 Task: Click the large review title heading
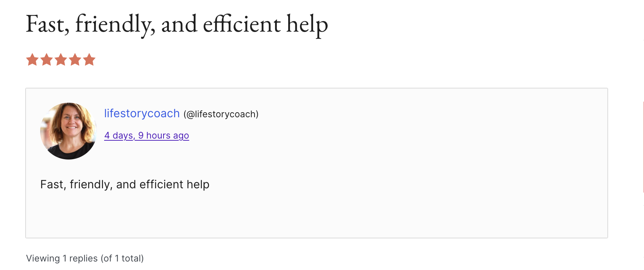pos(177,24)
